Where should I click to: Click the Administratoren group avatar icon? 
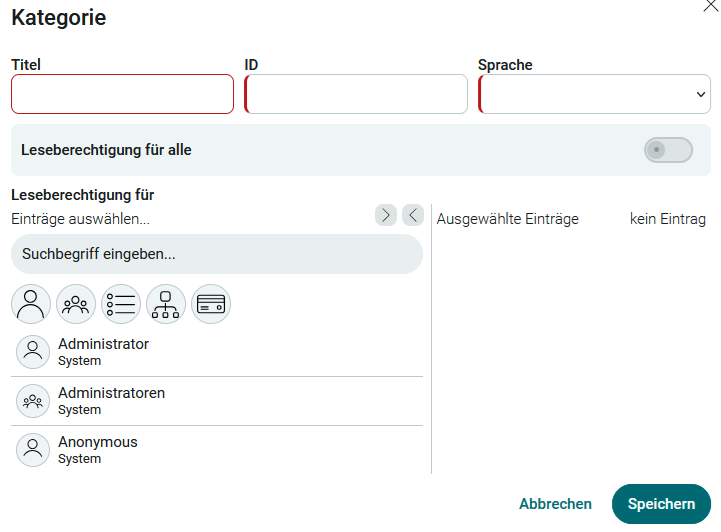tap(33, 401)
